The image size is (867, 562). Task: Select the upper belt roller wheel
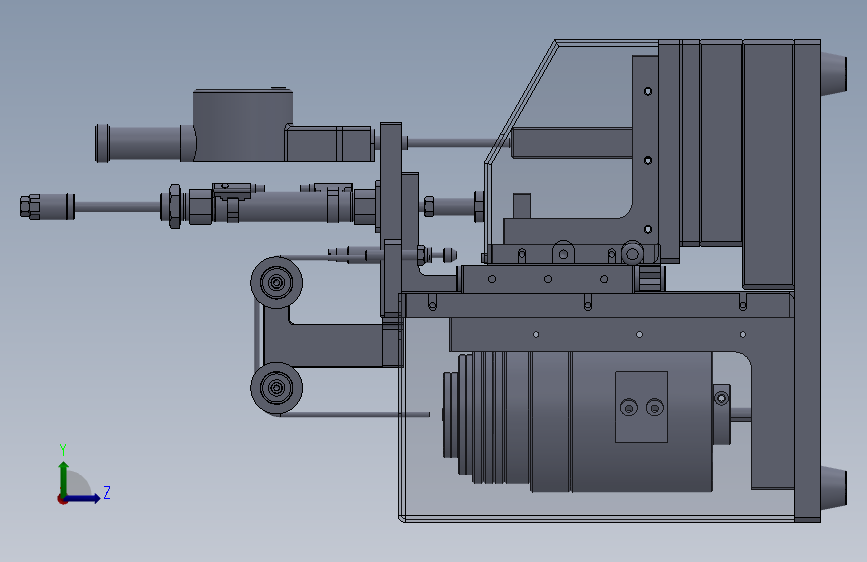click(x=276, y=283)
